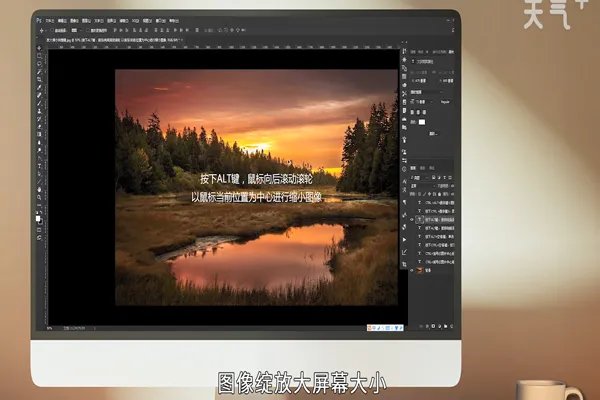Screen dimensions: 600x400
Task: Select the Lasso tool
Action: [39, 63]
